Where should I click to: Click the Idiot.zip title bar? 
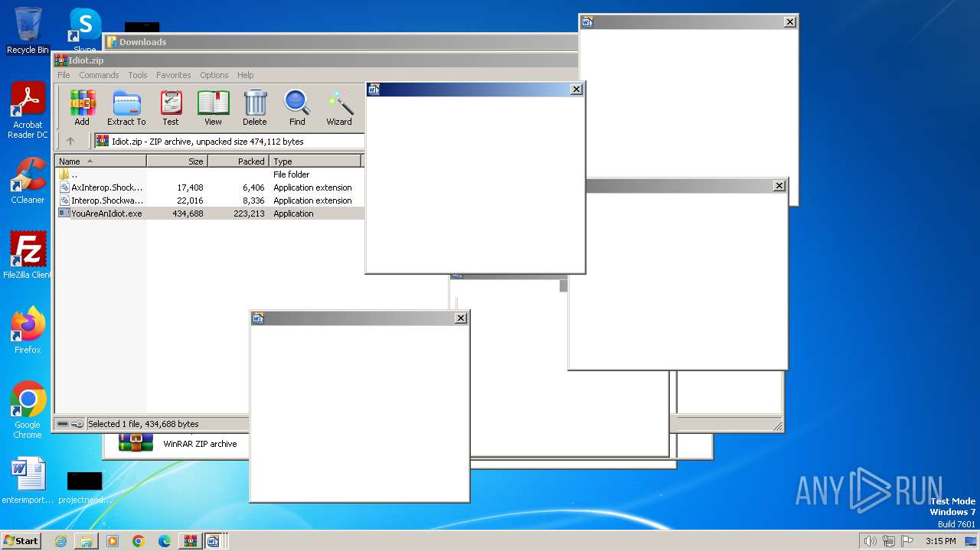(x=315, y=60)
